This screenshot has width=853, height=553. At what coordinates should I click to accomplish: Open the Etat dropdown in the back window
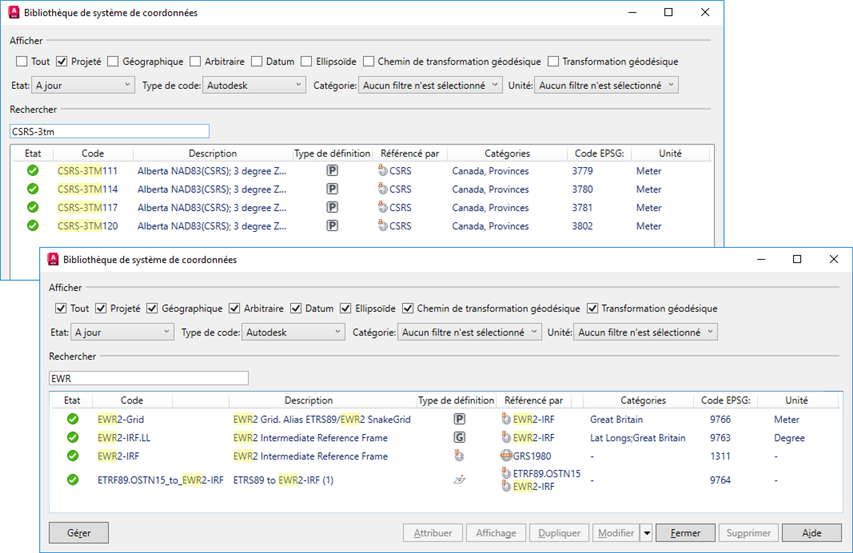coord(83,85)
